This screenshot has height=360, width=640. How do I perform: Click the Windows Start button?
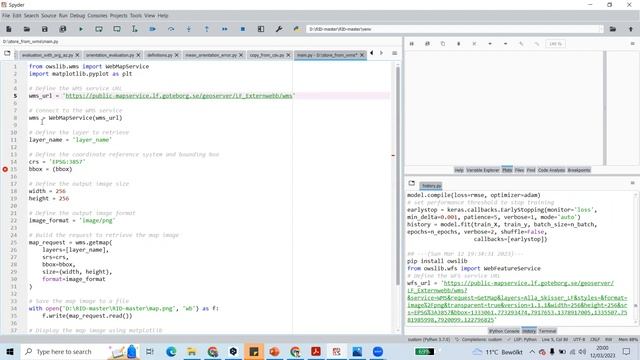[10, 351]
